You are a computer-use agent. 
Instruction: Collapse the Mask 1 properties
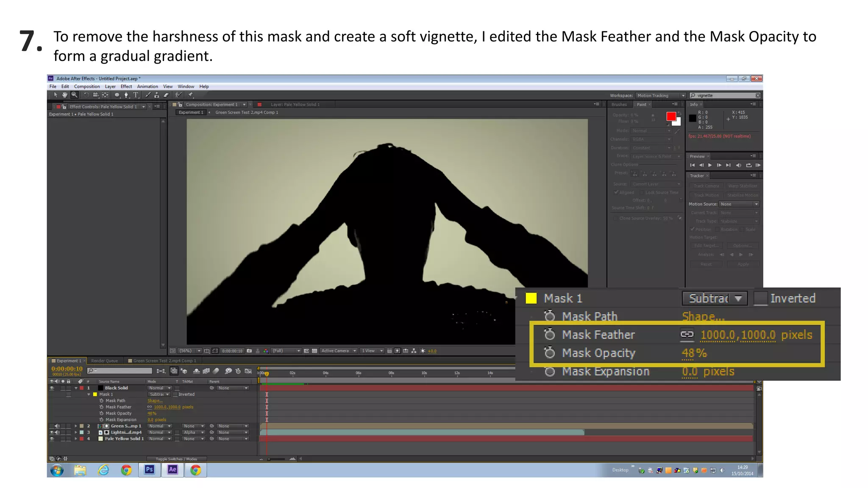click(x=89, y=394)
